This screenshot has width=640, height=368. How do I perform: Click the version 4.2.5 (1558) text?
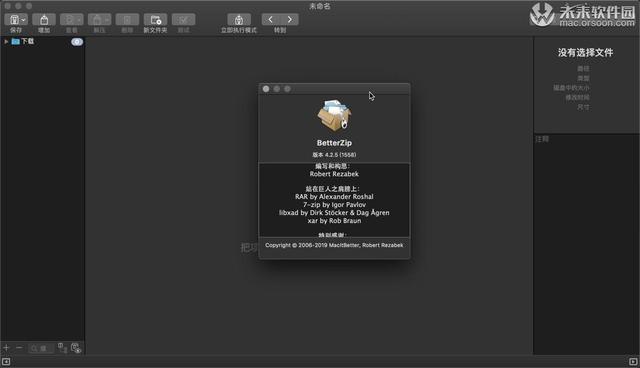[x=334, y=155]
